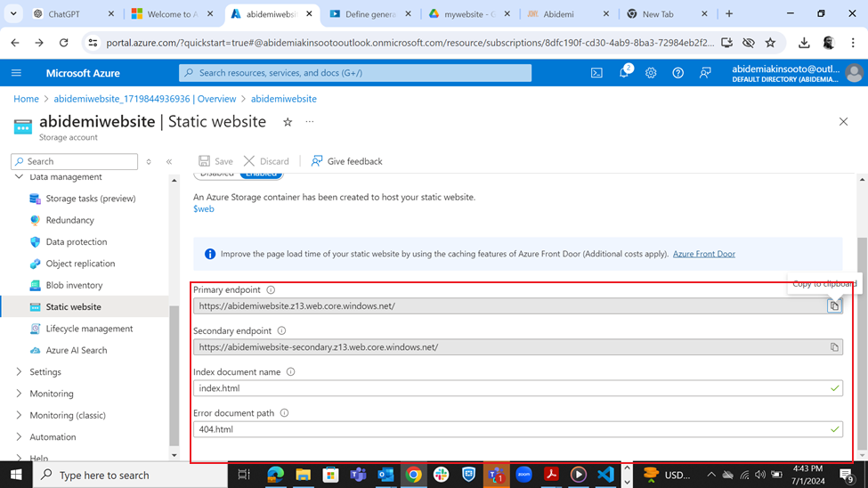Open abidemiwebsite_1719844936936 Overview breadcrumb
Viewport: 868px width, 488px height.
click(144, 99)
